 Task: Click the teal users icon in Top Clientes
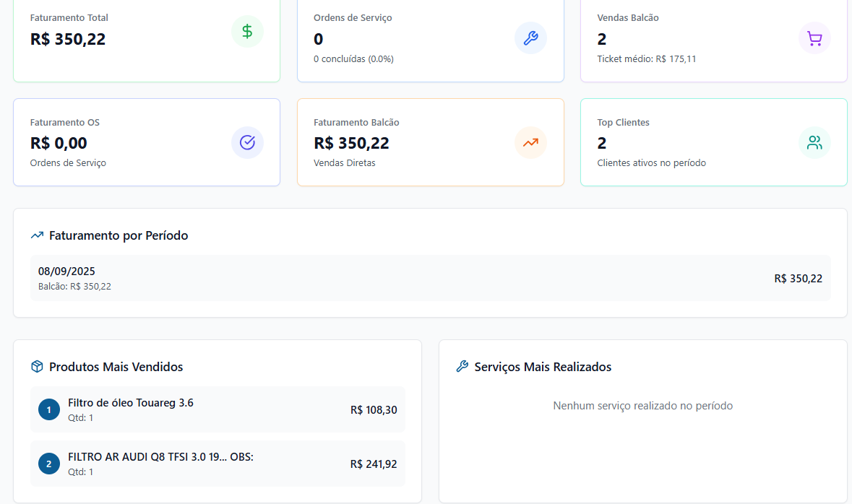coord(814,142)
